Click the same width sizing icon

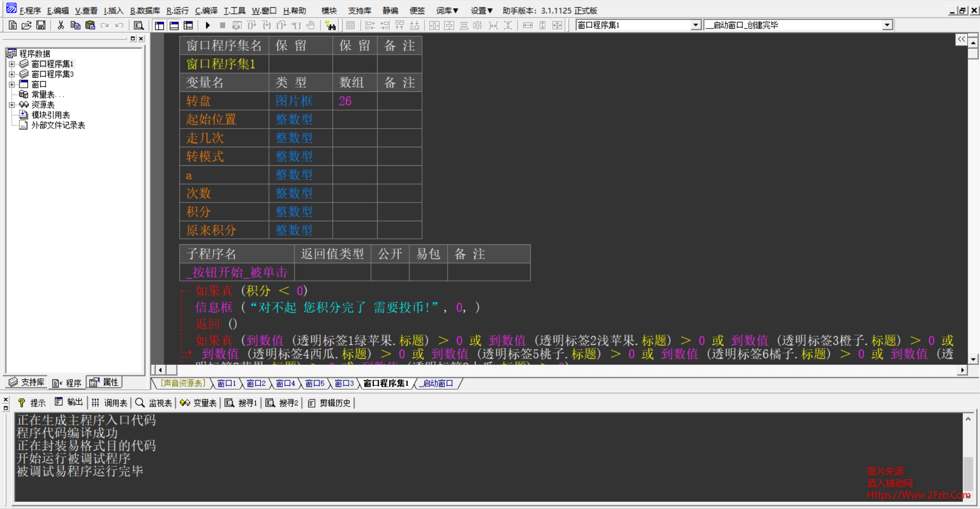click(528, 25)
